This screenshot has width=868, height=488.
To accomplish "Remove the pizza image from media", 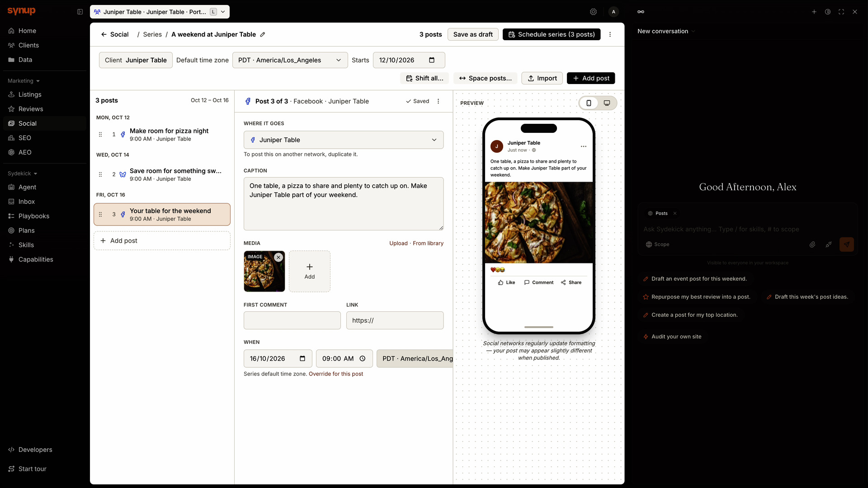I will [x=278, y=257].
